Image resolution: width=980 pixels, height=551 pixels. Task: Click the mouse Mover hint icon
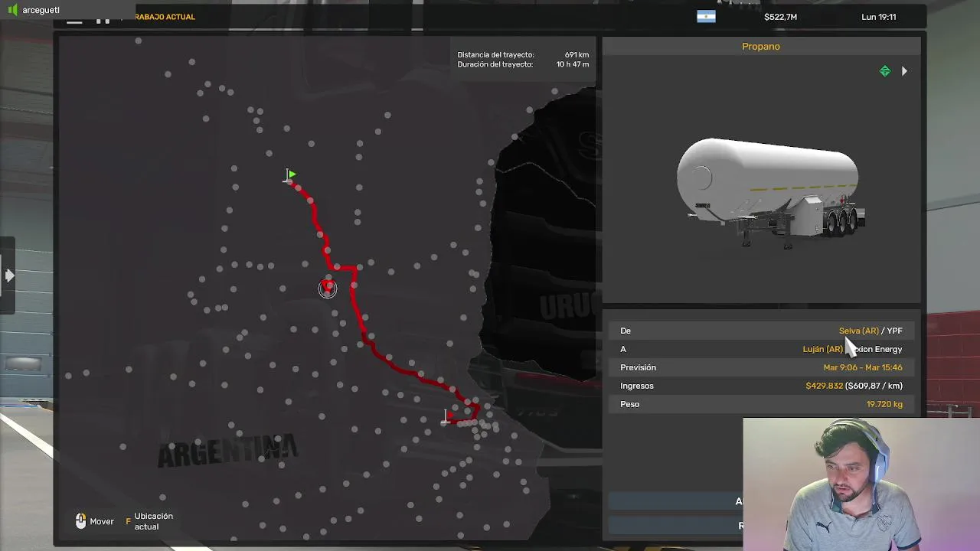pos(80,521)
